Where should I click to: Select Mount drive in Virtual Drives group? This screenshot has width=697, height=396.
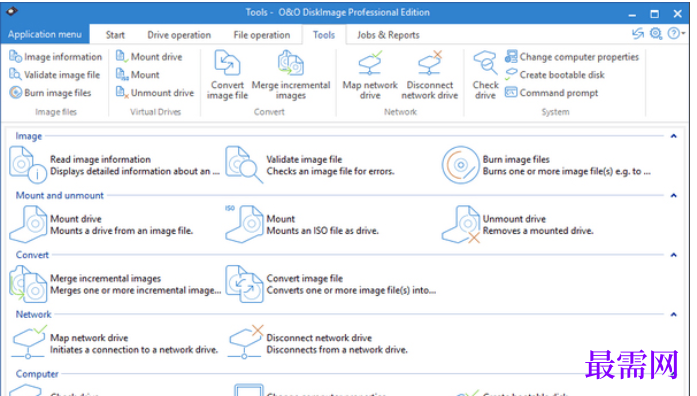[149, 57]
